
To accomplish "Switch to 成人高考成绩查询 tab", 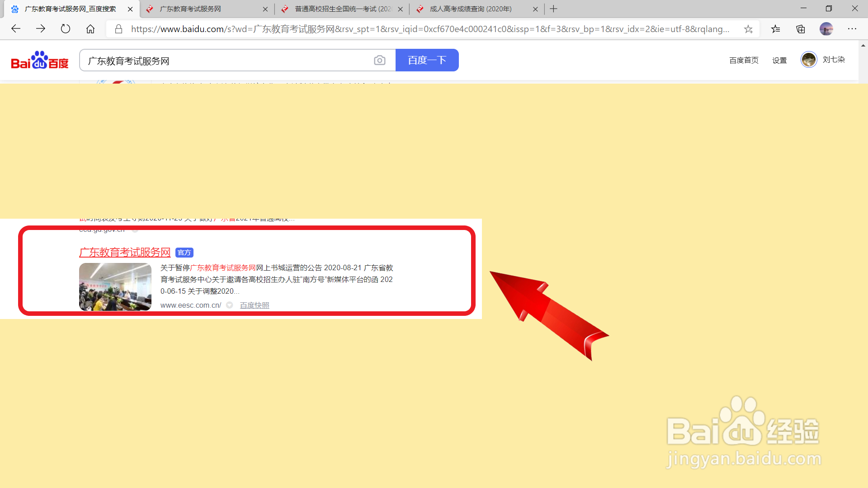I will (x=470, y=9).
